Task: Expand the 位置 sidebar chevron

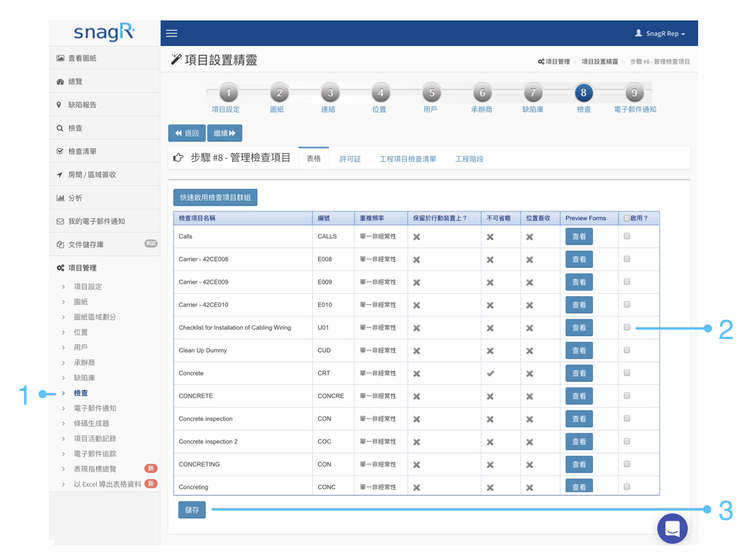Action: pos(63,332)
